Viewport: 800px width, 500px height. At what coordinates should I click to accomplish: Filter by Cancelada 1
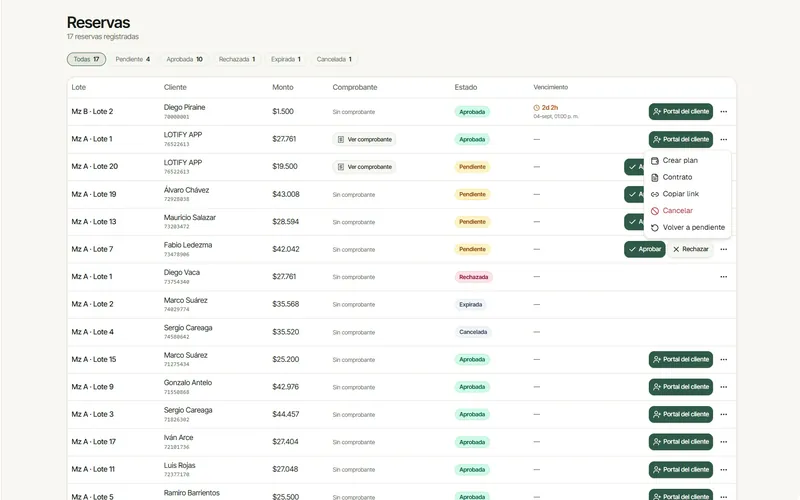coord(334,59)
